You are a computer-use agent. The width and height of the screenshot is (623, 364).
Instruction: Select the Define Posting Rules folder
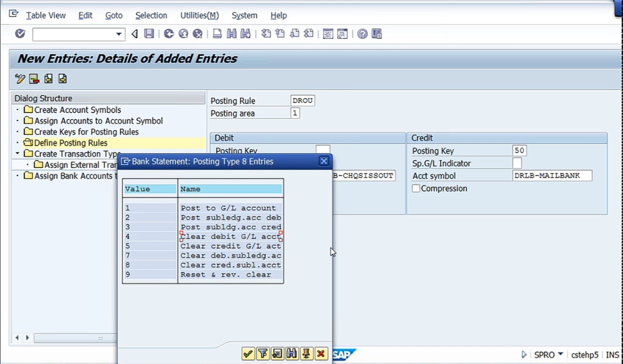coord(66,143)
